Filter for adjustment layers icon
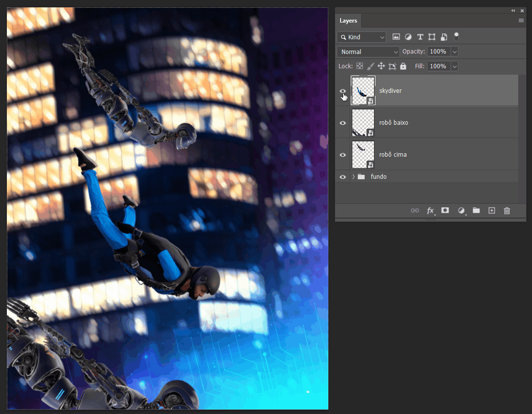 pyautogui.click(x=408, y=37)
